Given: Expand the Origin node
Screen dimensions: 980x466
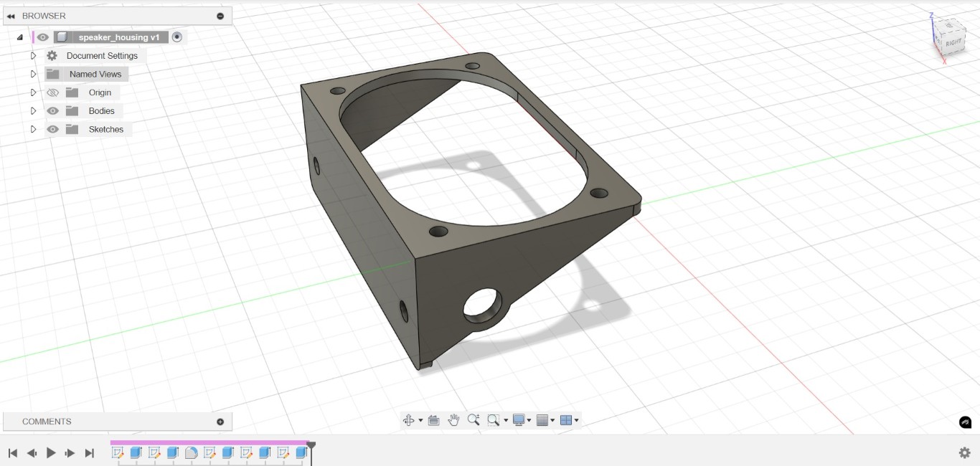Looking at the screenshot, I should 33,92.
